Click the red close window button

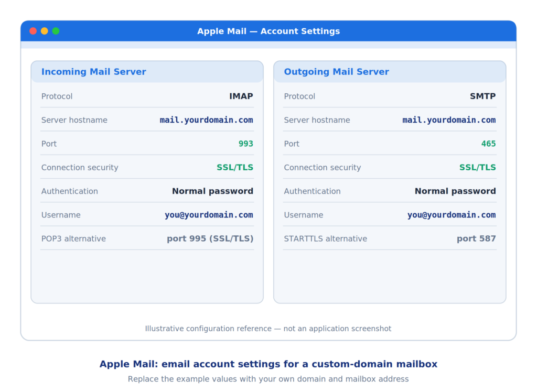(x=33, y=31)
